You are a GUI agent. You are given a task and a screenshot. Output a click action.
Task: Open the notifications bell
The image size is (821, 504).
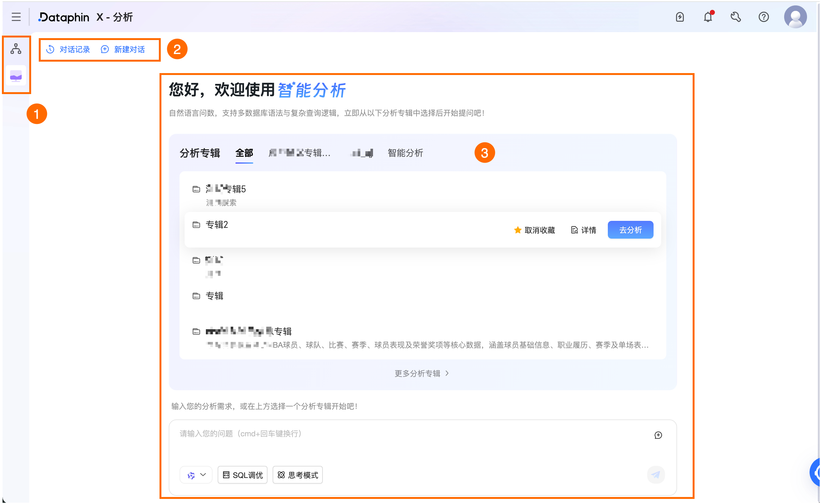(x=708, y=17)
